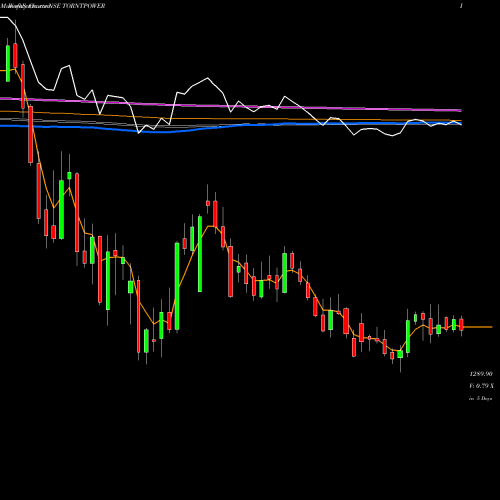The width and height of the screenshot is (500, 500).
Task: Click the 'in 5 Days' label
Action: [481, 398]
